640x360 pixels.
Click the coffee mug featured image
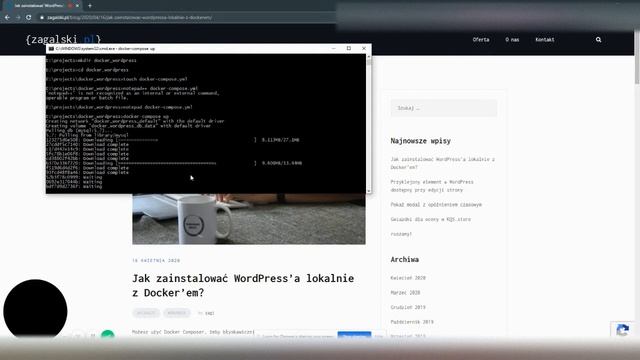[249, 219]
